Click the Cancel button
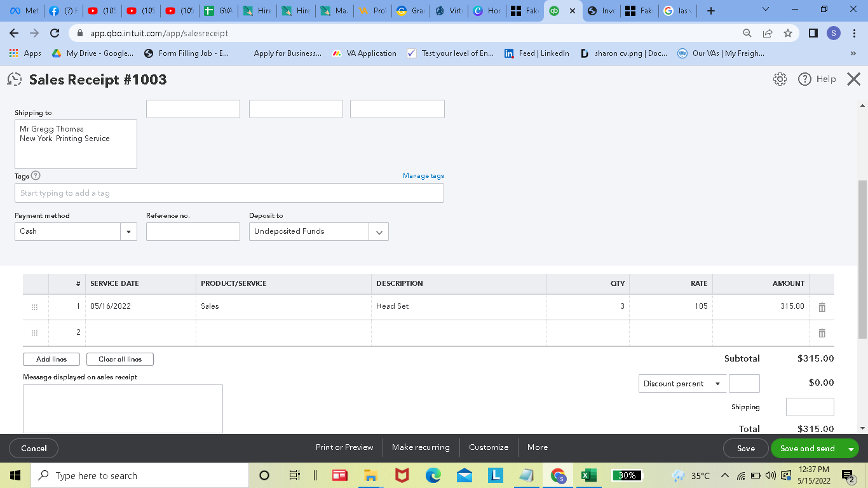The width and height of the screenshot is (868, 488). click(34, 449)
